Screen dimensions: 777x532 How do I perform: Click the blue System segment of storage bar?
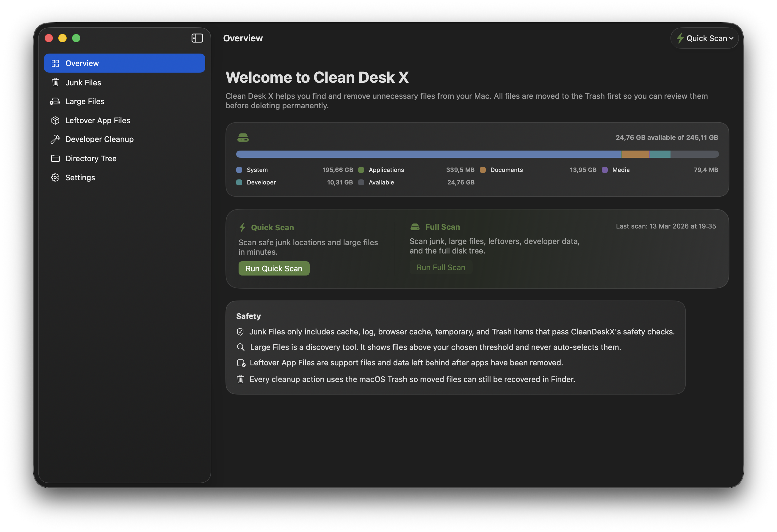(x=429, y=154)
